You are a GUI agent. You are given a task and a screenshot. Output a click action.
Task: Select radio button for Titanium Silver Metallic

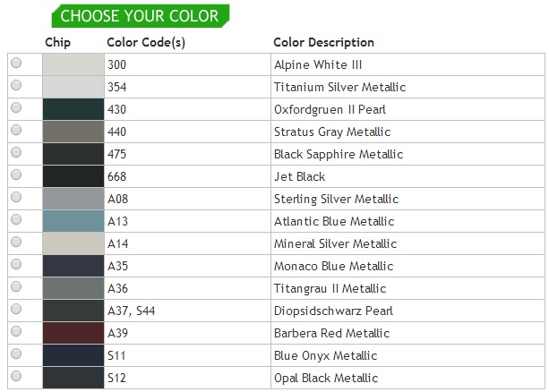click(x=16, y=86)
